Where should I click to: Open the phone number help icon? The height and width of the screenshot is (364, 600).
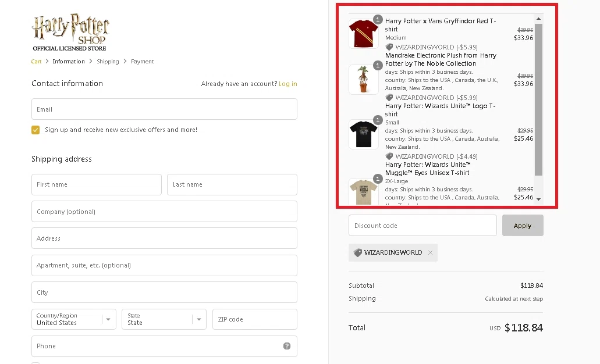286,346
